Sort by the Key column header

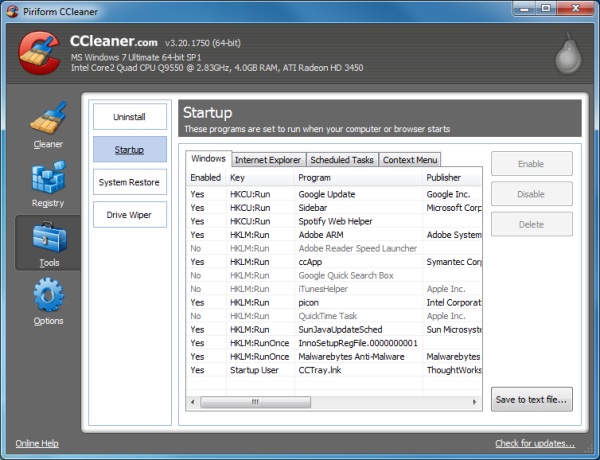click(x=260, y=178)
